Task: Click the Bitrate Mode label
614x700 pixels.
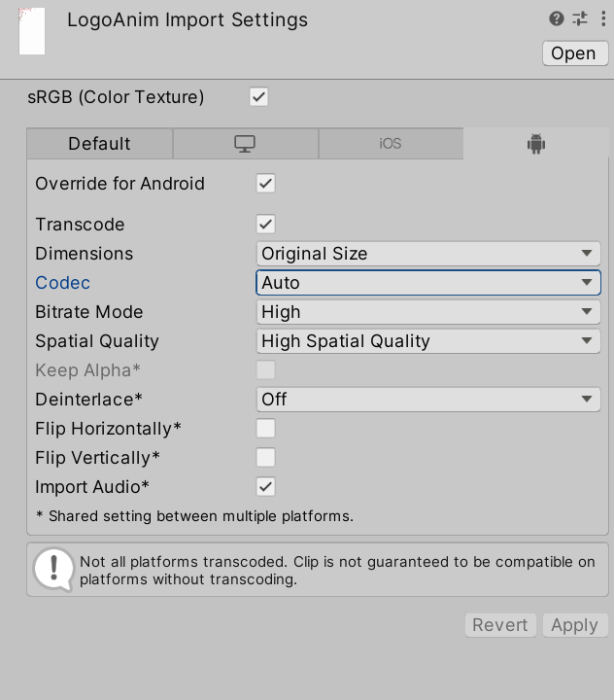Action: (89, 312)
